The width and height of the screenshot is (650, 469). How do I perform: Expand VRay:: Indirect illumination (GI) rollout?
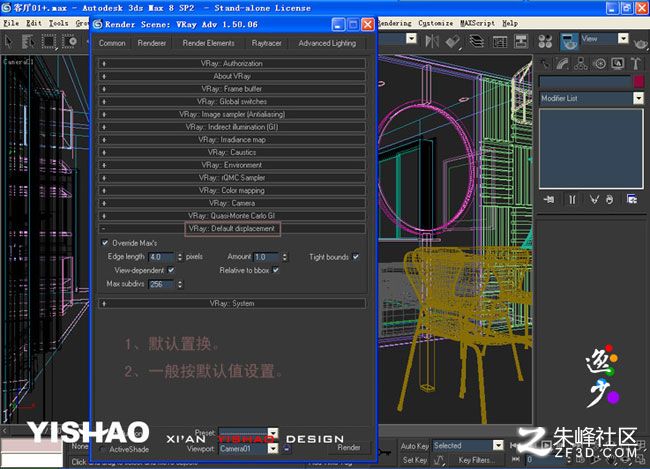232,127
